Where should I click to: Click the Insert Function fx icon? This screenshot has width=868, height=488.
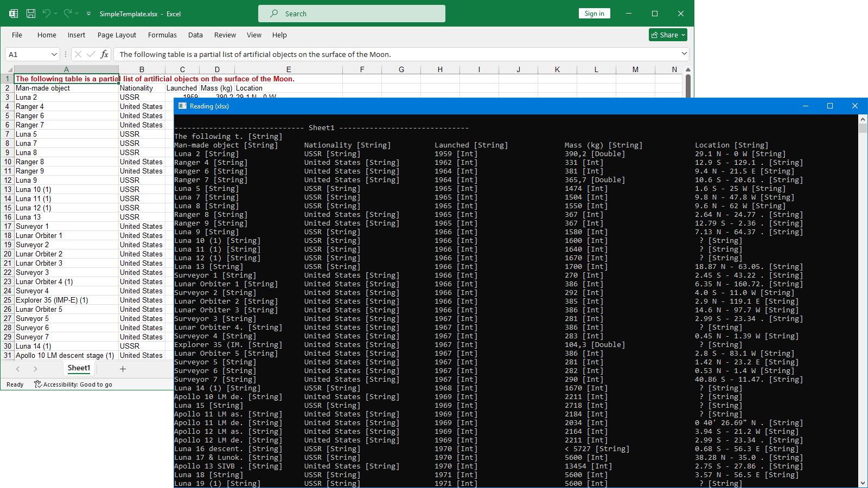(x=105, y=54)
